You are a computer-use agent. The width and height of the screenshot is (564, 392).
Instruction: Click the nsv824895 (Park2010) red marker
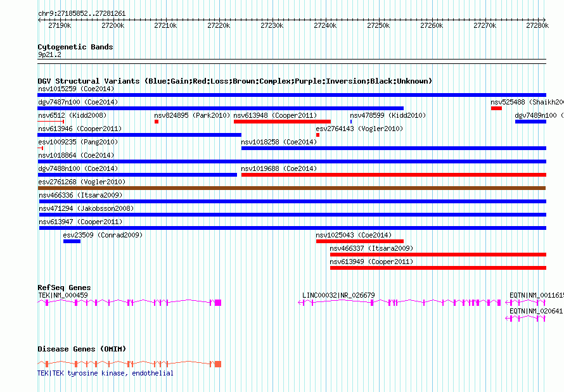(x=157, y=122)
